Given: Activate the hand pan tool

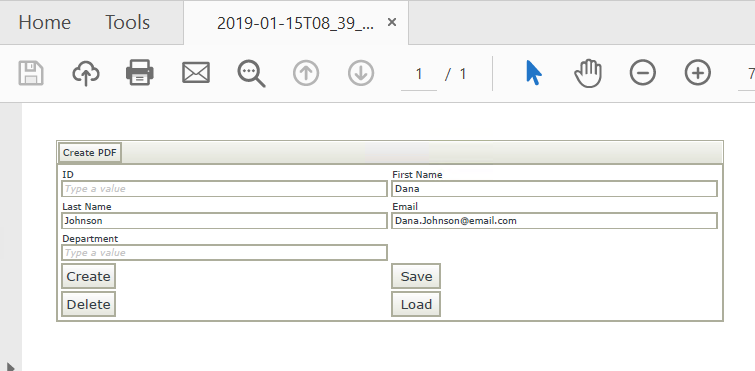Looking at the screenshot, I should [588, 74].
